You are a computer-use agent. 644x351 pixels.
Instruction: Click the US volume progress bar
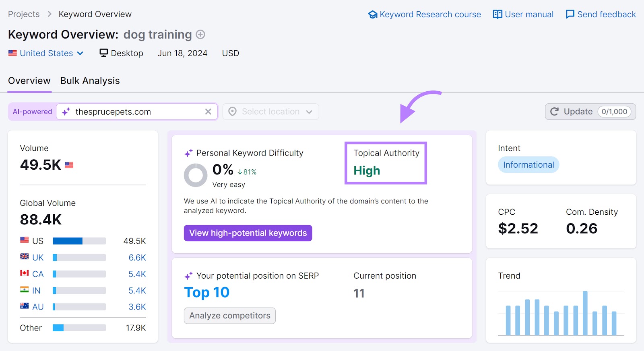[x=79, y=241]
